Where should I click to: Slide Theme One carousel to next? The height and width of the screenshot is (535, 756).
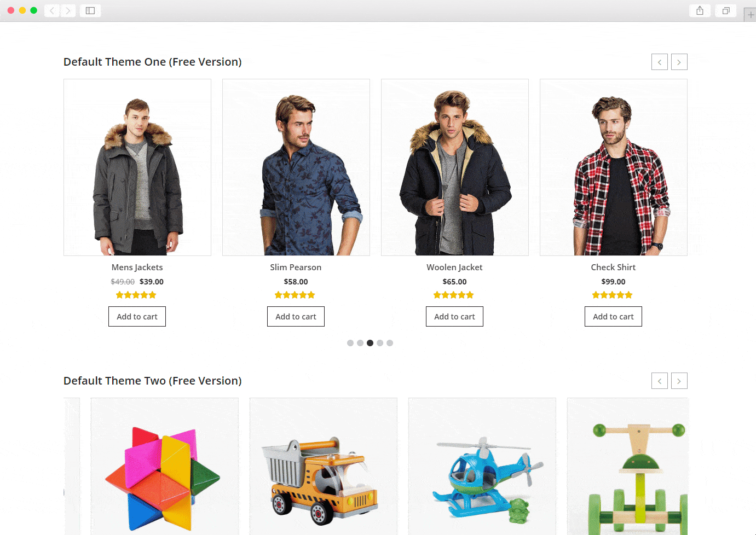pos(679,62)
